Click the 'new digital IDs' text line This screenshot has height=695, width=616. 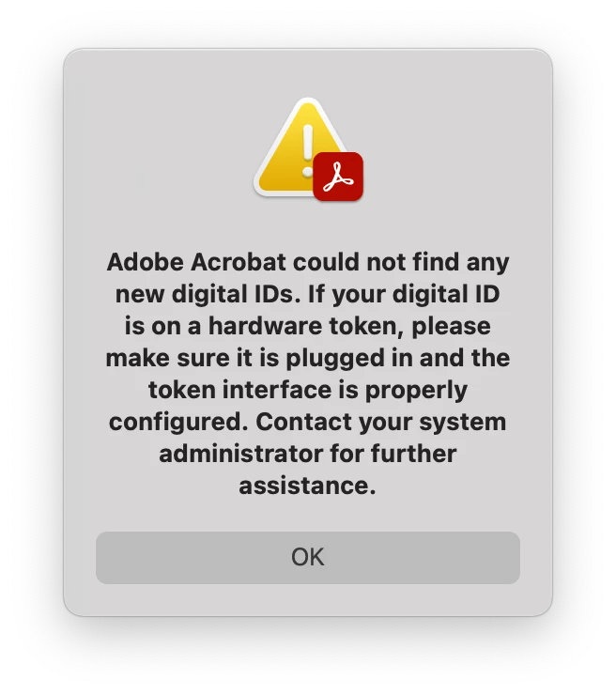308,294
